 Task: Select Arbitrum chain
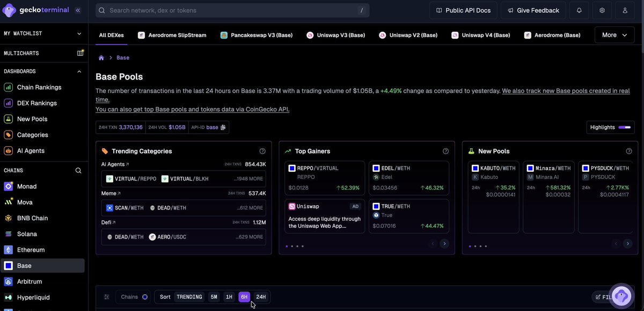(x=43, y=281)
